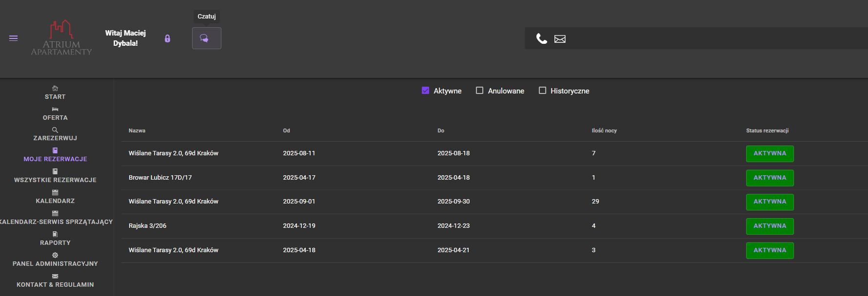
Task: Sort table by Ilość nocy column header
Action: click(x=604, y=130)
